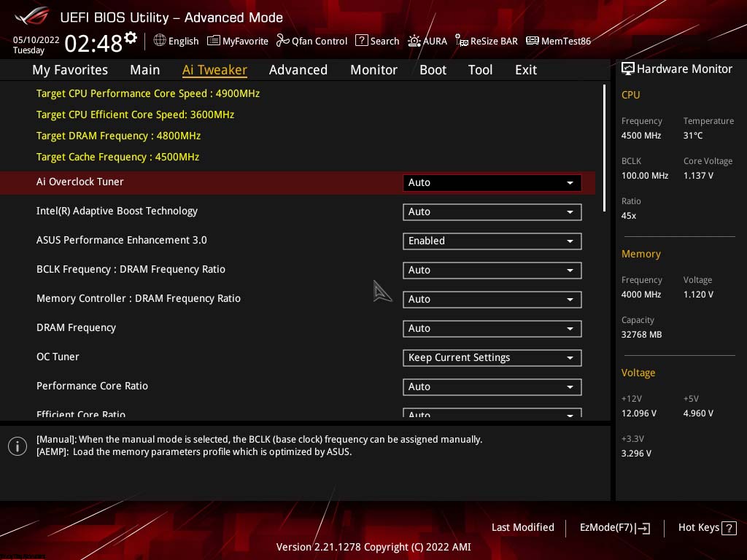Click the settings list scrollbar
Viewport: 747px width, 560px height.
[604, 148]
